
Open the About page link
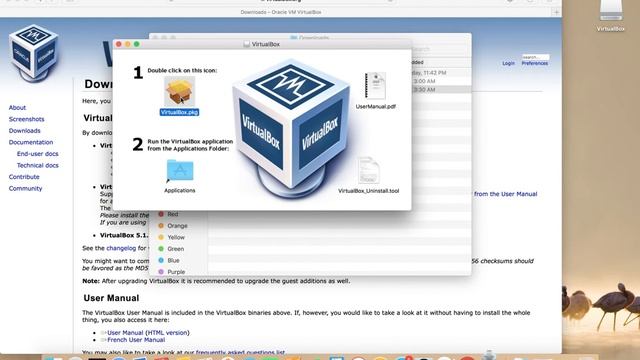point(17,108)
